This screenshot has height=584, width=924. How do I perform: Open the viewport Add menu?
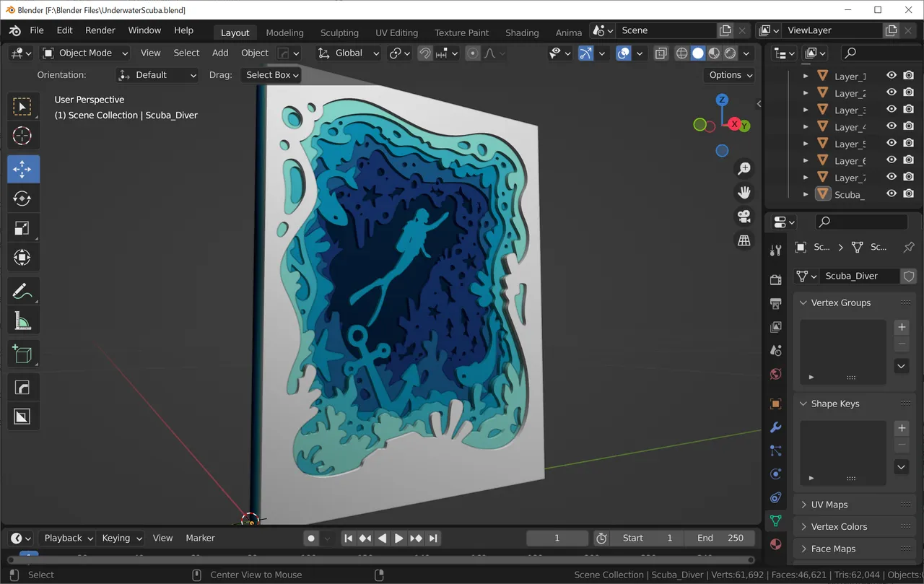(220, 53)
